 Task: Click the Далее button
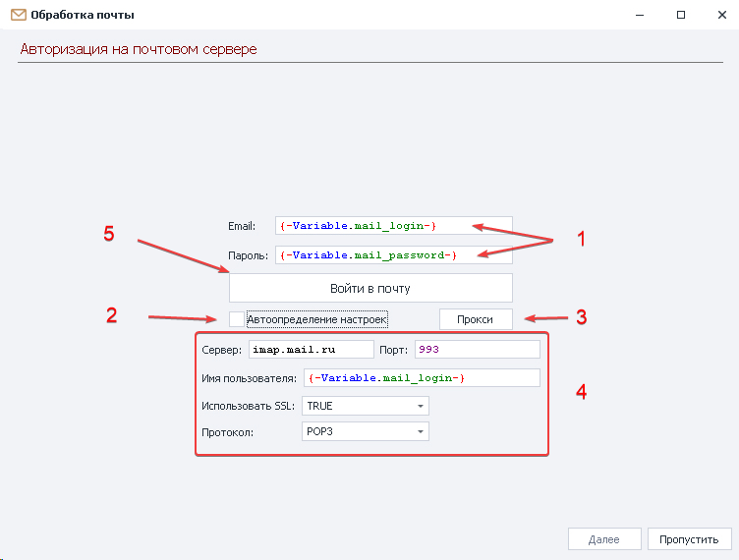click(603, 539)
